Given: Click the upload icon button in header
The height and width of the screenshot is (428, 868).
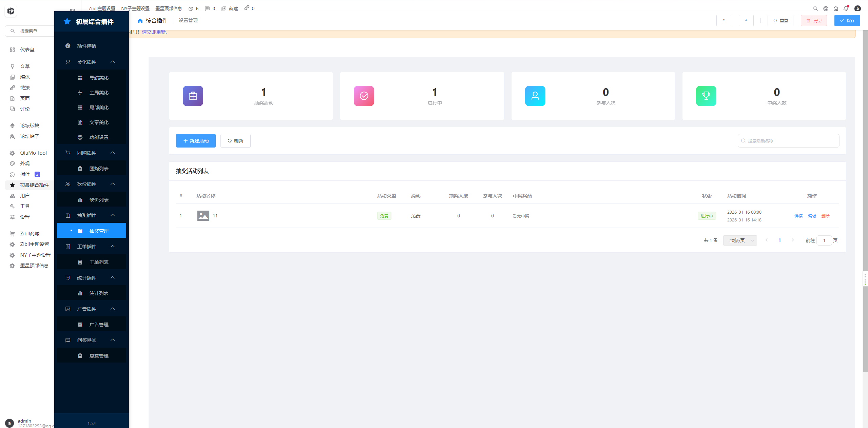Looking at the screenshot, I should [x=724, y=21].
